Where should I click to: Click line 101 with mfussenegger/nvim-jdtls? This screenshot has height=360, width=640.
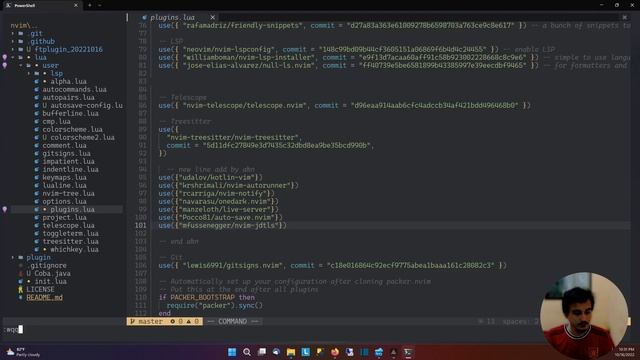[222, 225]
